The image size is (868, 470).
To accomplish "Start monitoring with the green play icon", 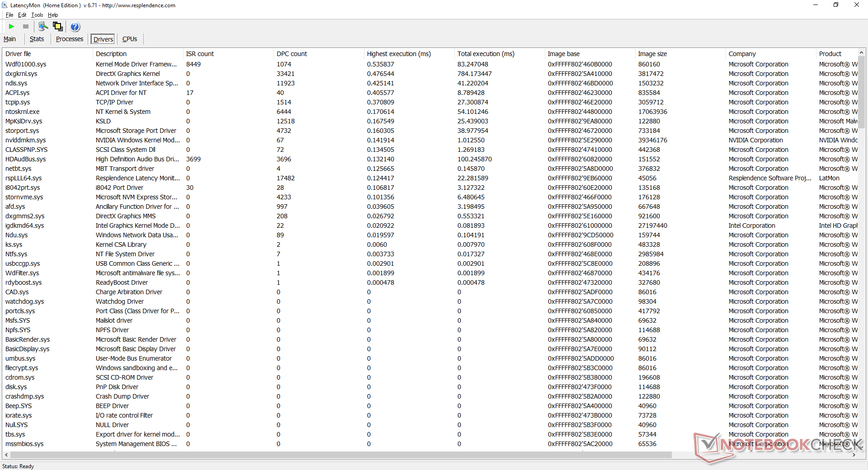I will (x=12, y=27).
